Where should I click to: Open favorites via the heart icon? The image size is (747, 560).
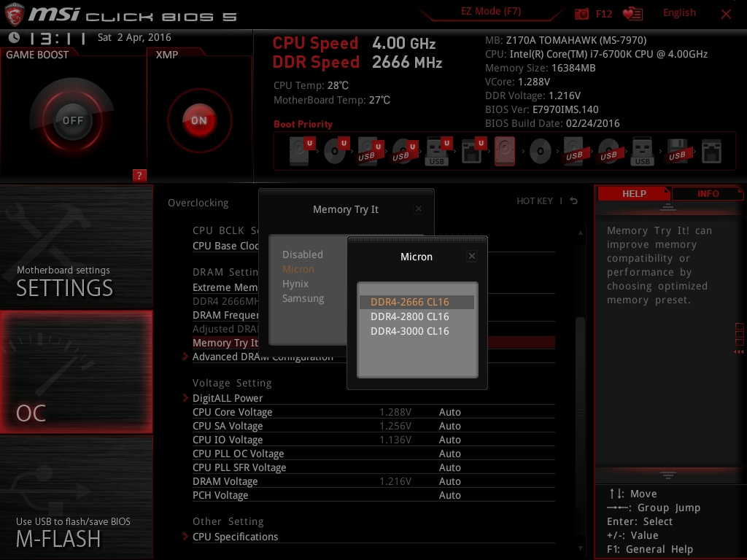click(x=632, y=14)
